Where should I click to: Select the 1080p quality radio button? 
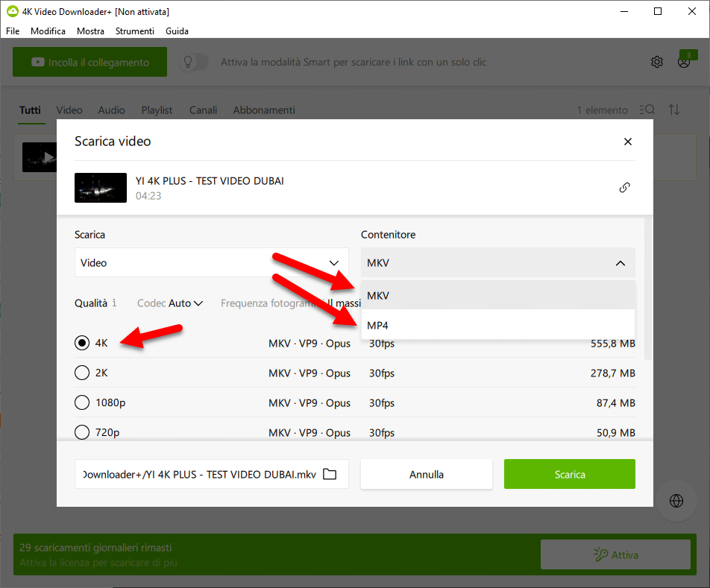[x=82, y=402]
